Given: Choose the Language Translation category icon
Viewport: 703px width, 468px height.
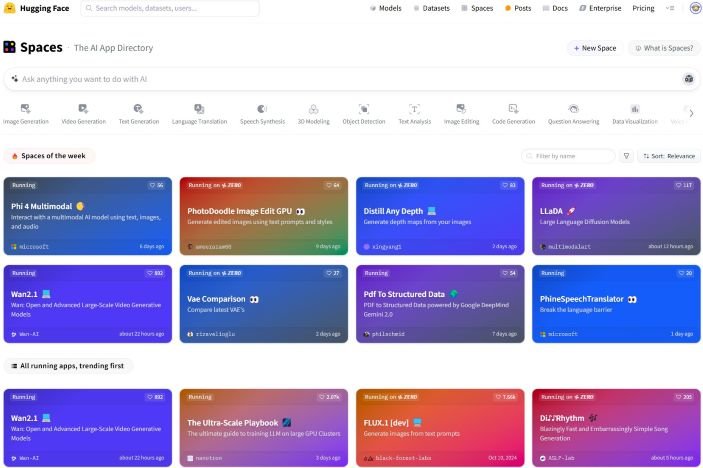Looking at the screenshot, I should (199, 108).
